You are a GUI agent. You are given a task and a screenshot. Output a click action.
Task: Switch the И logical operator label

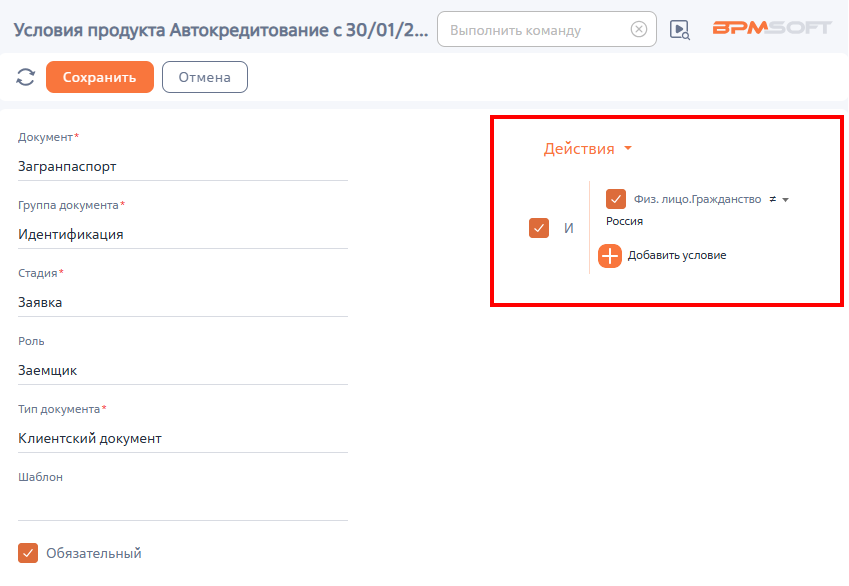pos(569,228)
